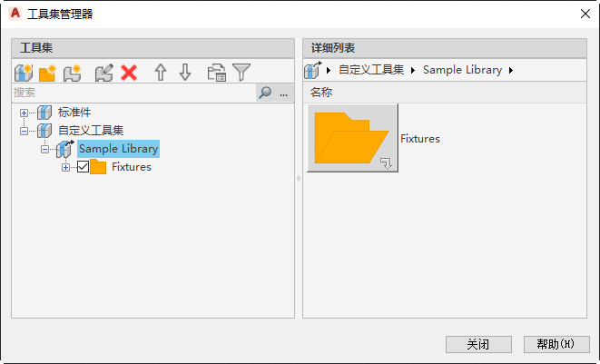Click the red delete X icon
Image resolution: width=600 pixels, height=364 pixels.
[129, 73]
